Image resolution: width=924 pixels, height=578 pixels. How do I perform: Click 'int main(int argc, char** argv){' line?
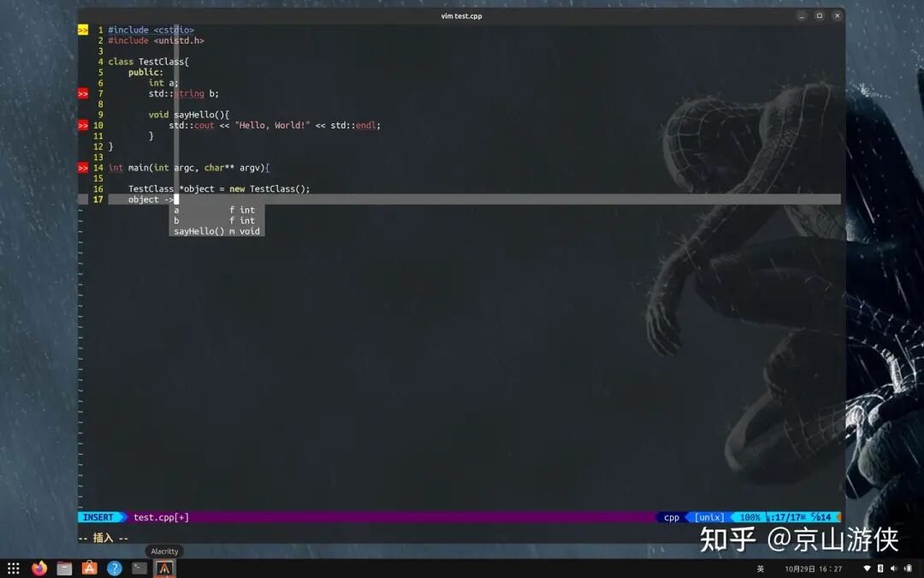(188, 168)
